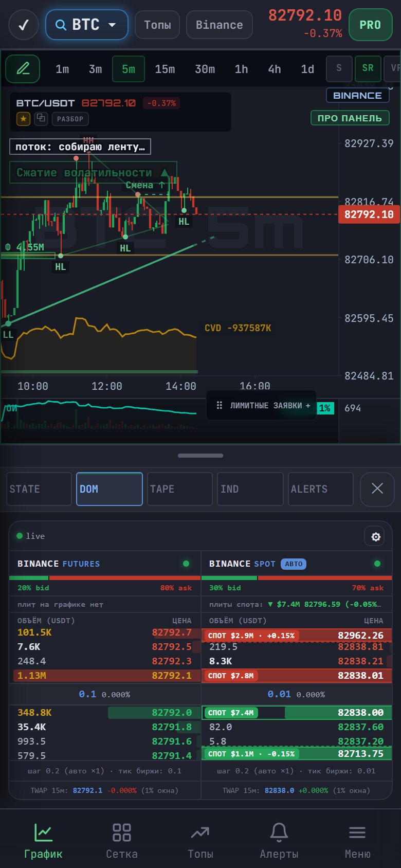Toggle the SR levels button
This screenshot has height=868, width=401.
[368, 69]
